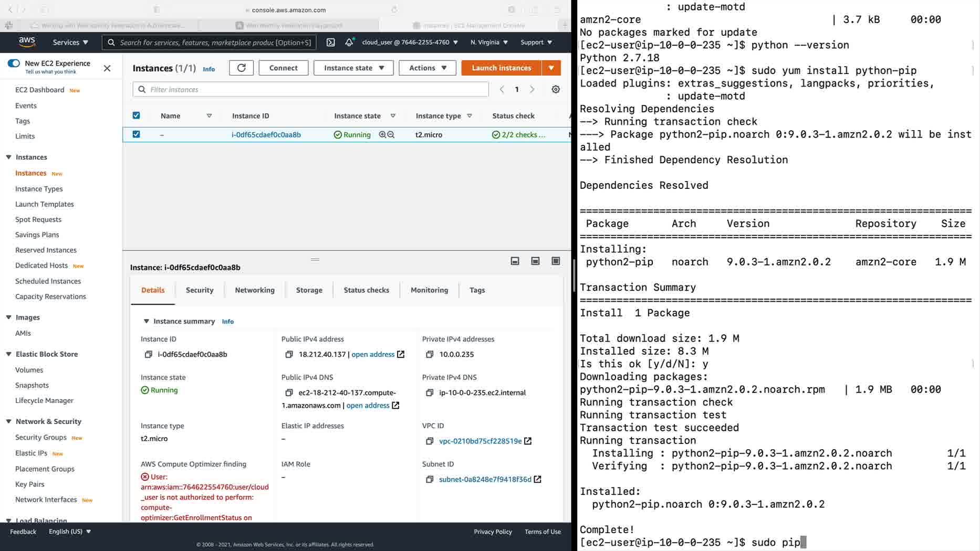
Task: Copy the Subnet ID
Action: point(430,480)
